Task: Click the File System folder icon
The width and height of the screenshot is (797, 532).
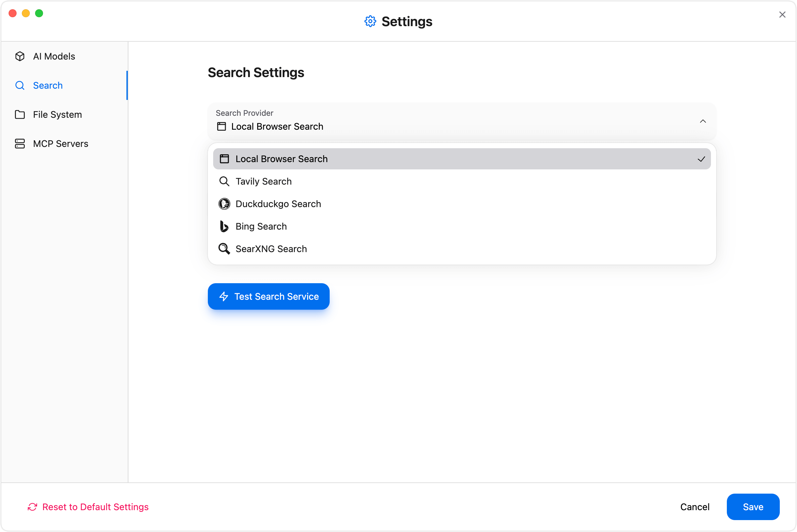Action: (20, 115)
